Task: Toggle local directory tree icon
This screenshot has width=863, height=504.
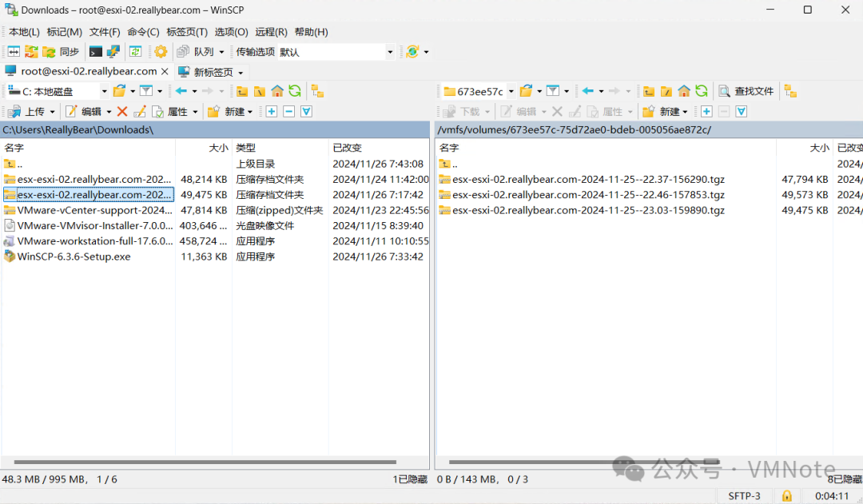Action: (317, 91)
